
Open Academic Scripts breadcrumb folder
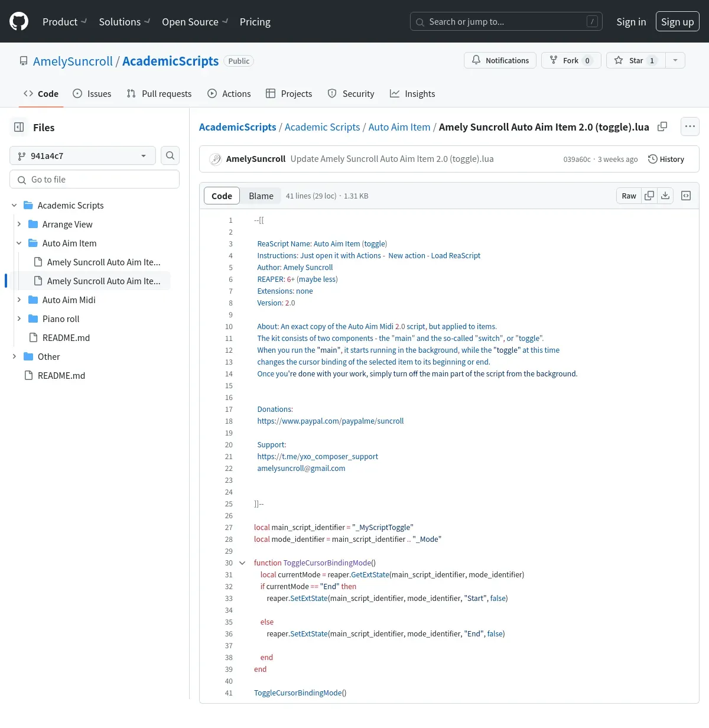pyautogui.click(x=322, y=127)
